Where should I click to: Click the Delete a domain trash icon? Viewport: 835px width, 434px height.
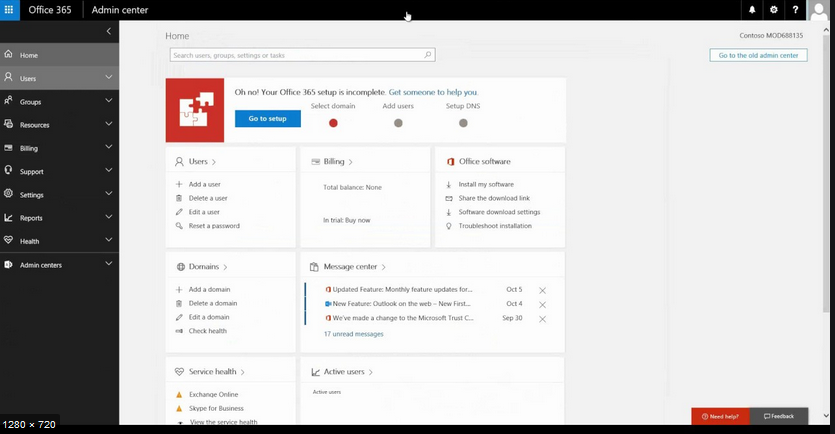point(179,304)
